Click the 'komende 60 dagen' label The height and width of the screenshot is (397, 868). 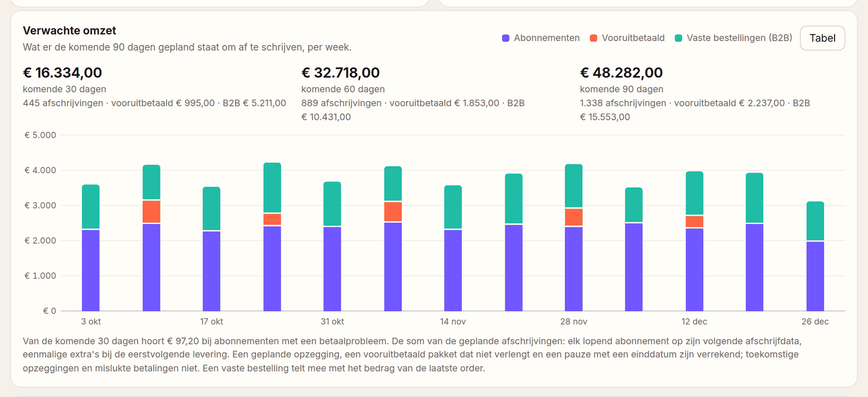(343, 89)
